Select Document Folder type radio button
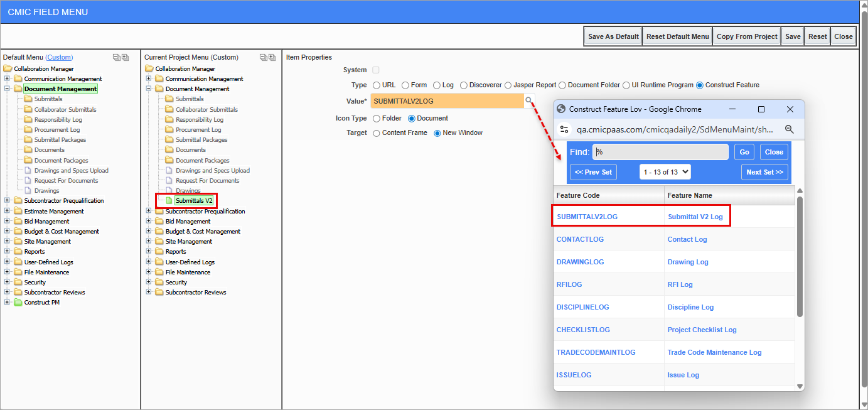The height and width of the screenshot is (410, 868). 562,85
